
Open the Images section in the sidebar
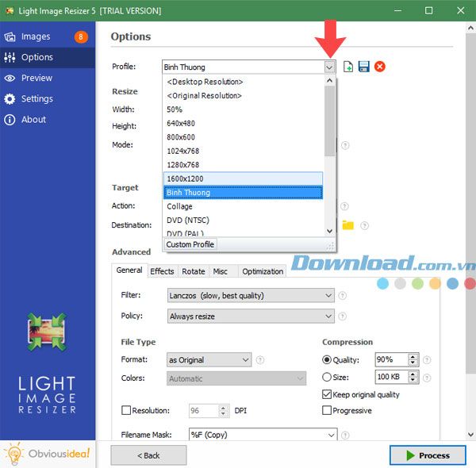48,36
